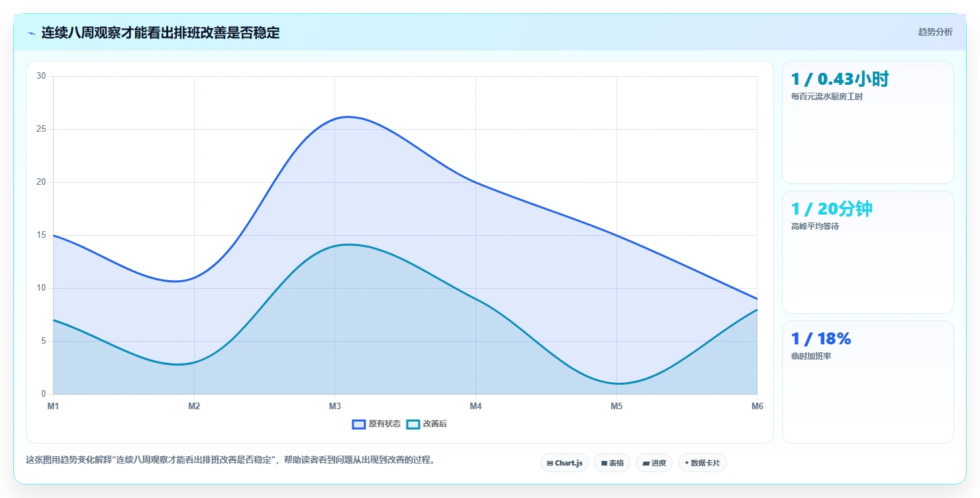Viewport: 980px width, 498px height.
Task: Click the teal line low point at M5
Action: point(617,383)
